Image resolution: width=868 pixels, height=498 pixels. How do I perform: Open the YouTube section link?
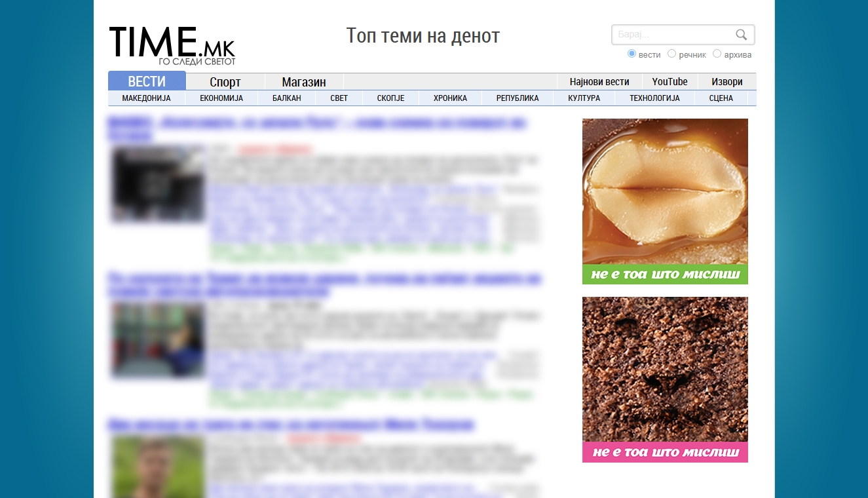(670, 82)
